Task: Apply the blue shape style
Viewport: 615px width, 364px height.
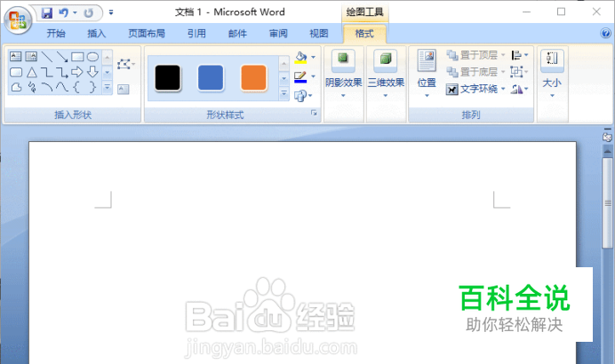Action: 211,78
